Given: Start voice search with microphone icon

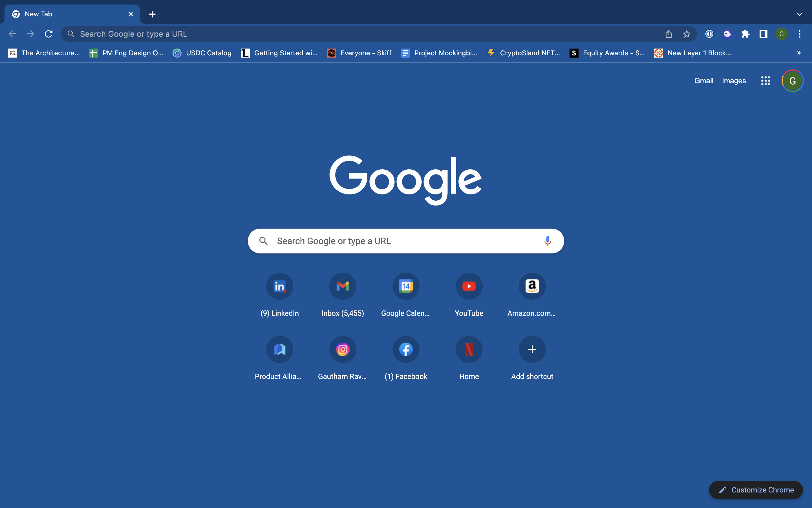Looking at the screenshot, I should point(548,241).
